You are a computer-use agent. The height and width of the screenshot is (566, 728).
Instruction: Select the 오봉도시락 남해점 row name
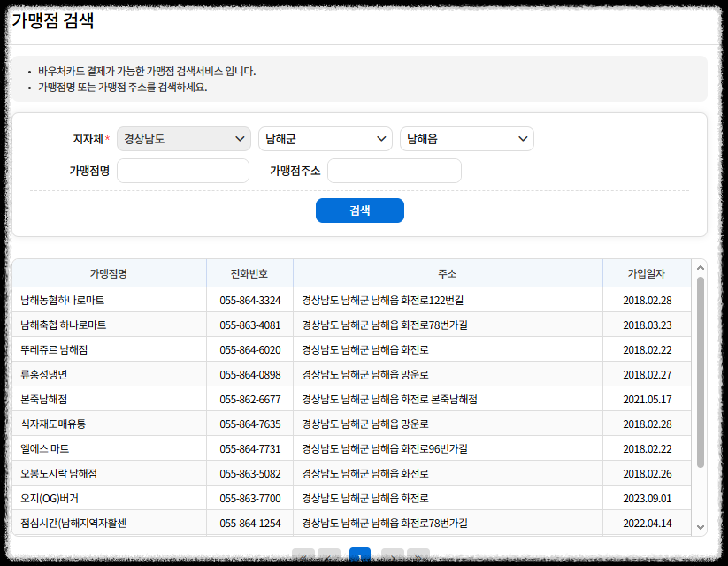pos(58,474)
